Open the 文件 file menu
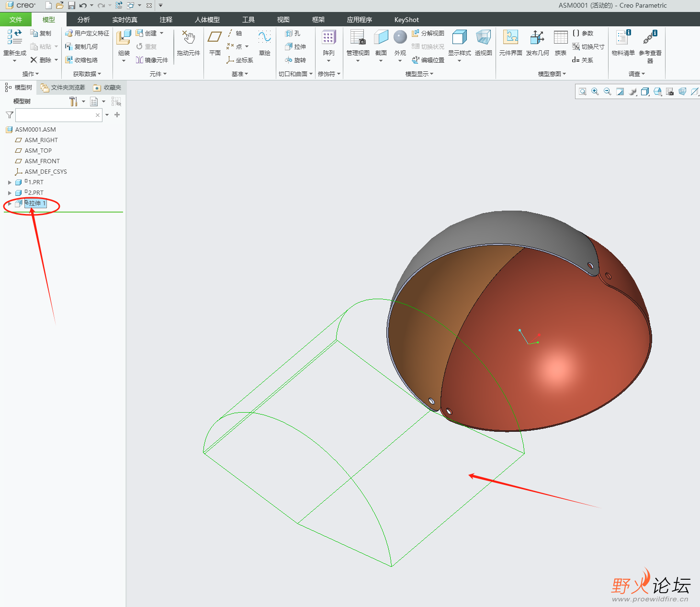The height and width of the screenshot is (607, 700). pos(16,20)
